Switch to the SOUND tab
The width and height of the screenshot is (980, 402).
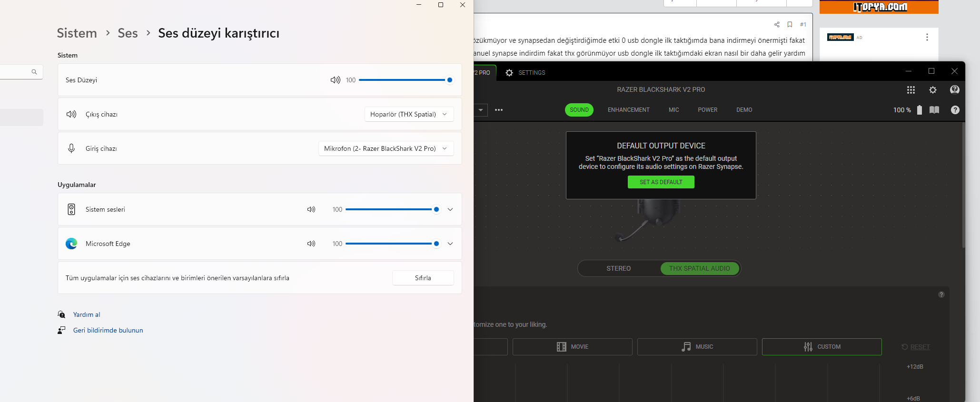tap(579, 110)
